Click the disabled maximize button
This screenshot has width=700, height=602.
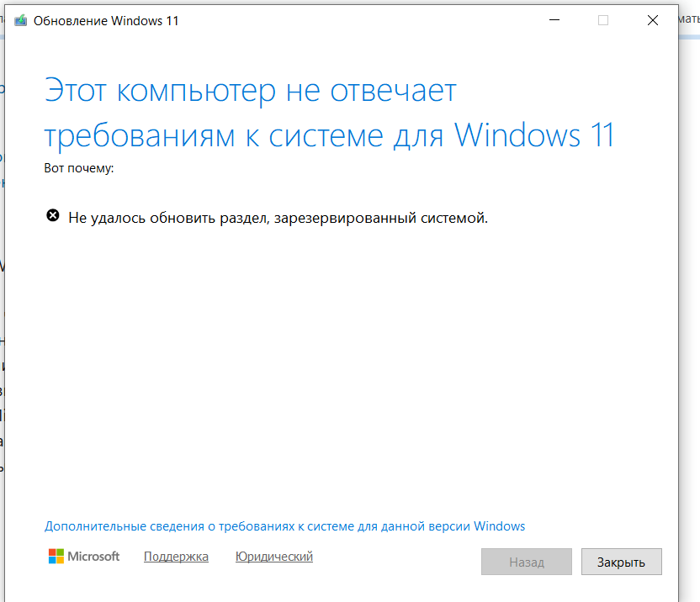point(603,20)
